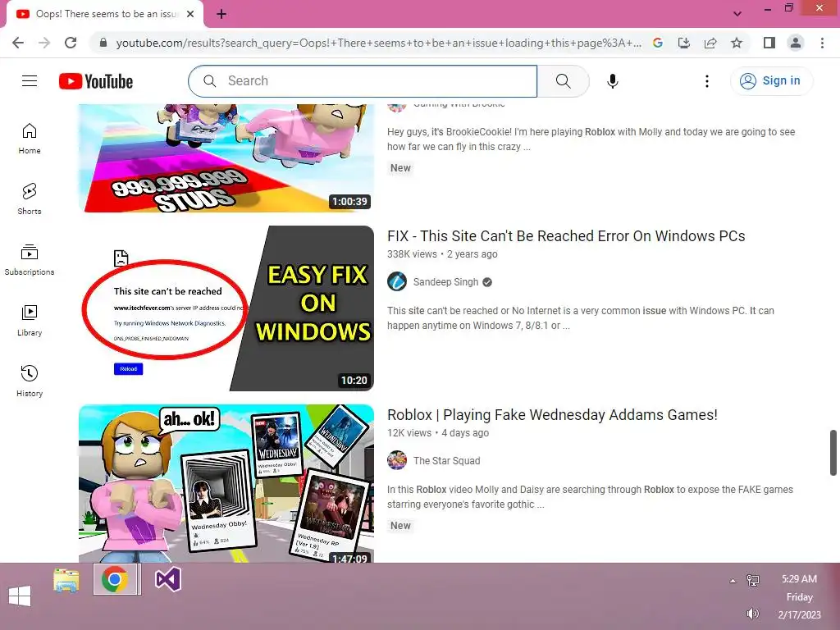
Task: Open the volume speaker tray icon
Action: click(x=753, y=614)
